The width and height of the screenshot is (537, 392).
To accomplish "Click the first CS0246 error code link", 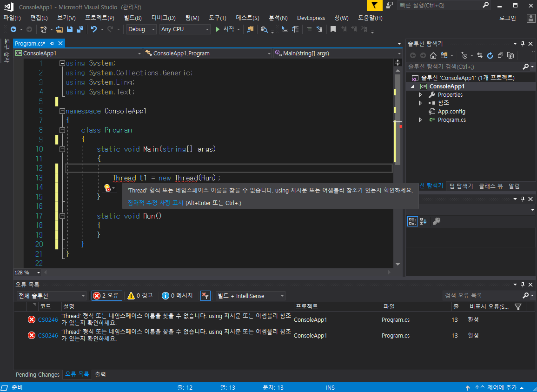I will click(48, 320).
